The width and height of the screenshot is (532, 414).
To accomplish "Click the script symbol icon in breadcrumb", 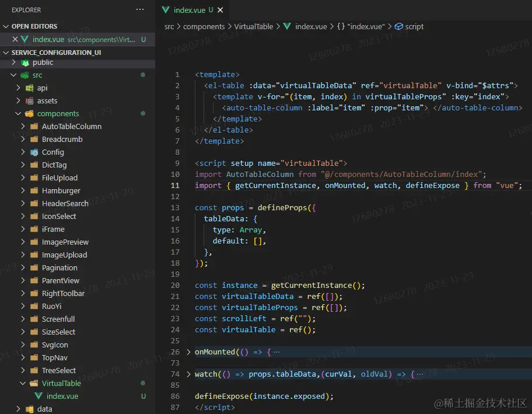I will 399,26.
